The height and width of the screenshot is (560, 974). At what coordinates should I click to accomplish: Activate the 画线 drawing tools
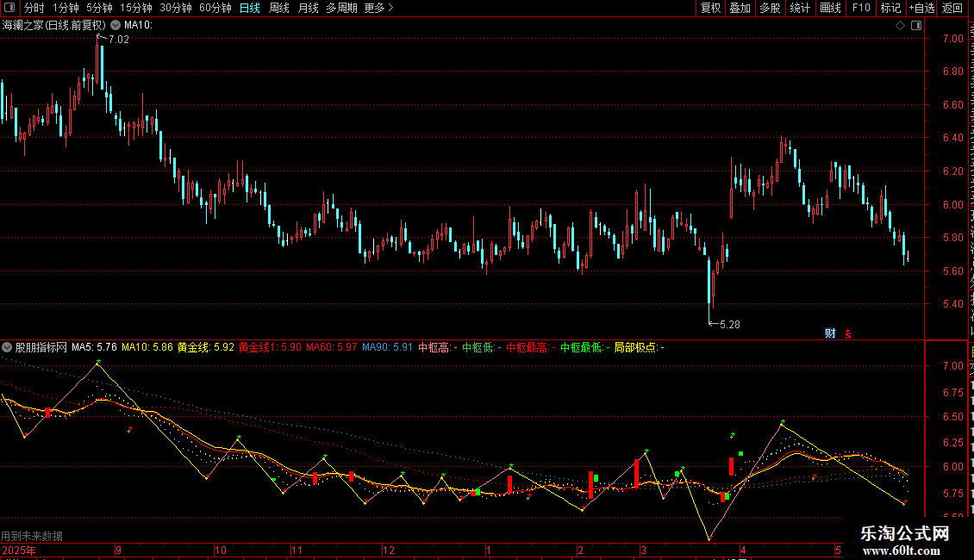[831, 8]
